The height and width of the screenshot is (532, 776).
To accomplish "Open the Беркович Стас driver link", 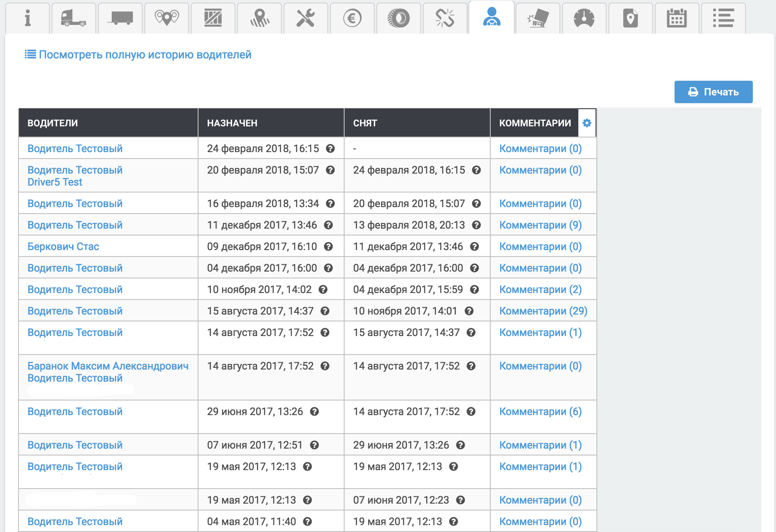I will pos(63,247).
